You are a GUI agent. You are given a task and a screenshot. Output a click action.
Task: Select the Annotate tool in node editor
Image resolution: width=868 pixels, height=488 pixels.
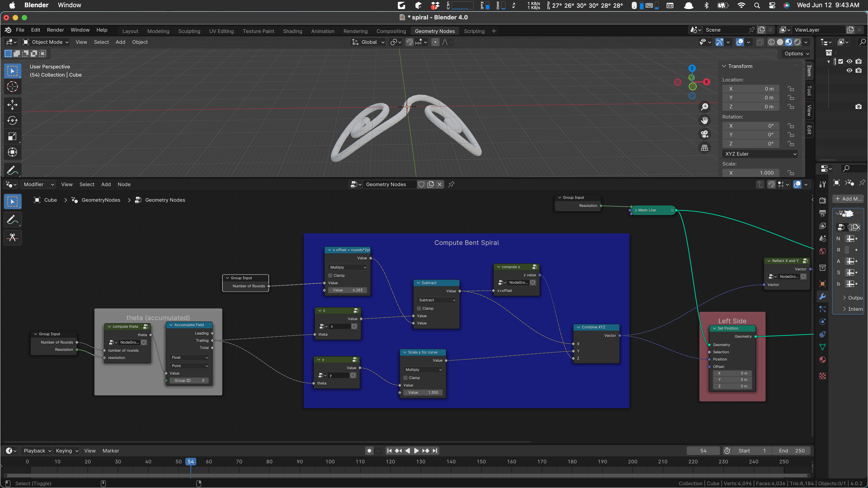pos(12,220)
